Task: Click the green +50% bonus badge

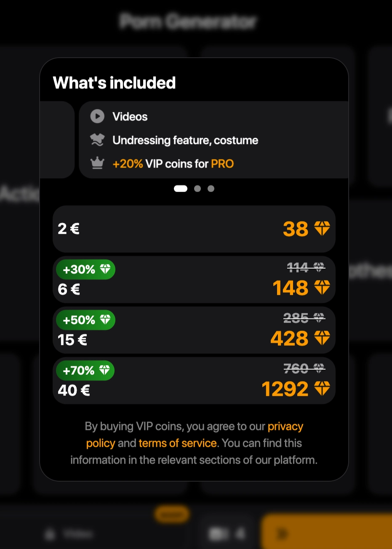Action: (85, 320)
